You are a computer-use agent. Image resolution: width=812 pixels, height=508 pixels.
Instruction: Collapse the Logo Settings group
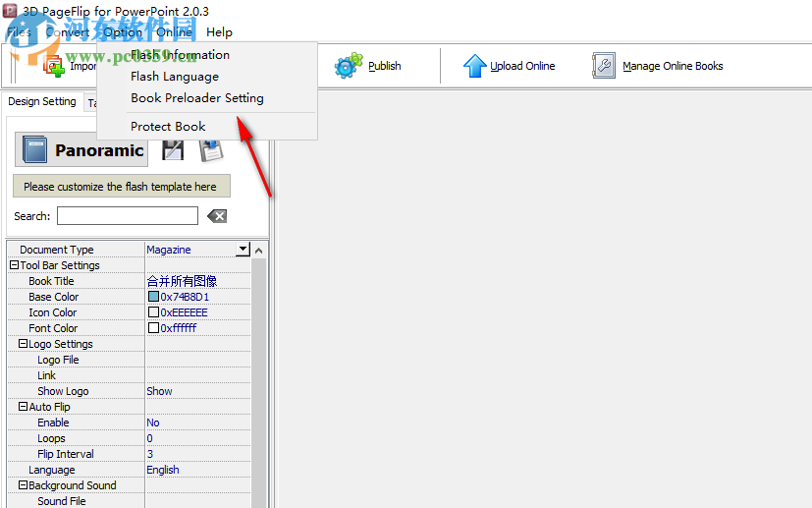[23, 344]
